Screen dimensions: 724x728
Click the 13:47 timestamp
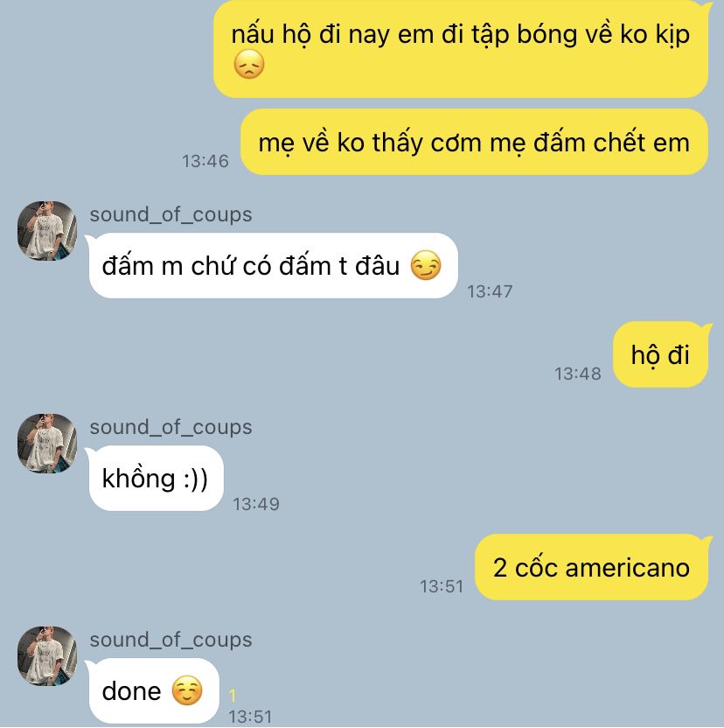490,291
